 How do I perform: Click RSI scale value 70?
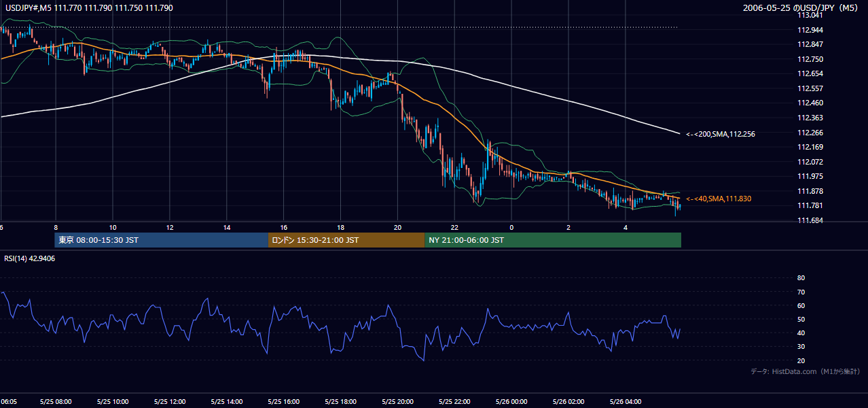click(801, 292)
